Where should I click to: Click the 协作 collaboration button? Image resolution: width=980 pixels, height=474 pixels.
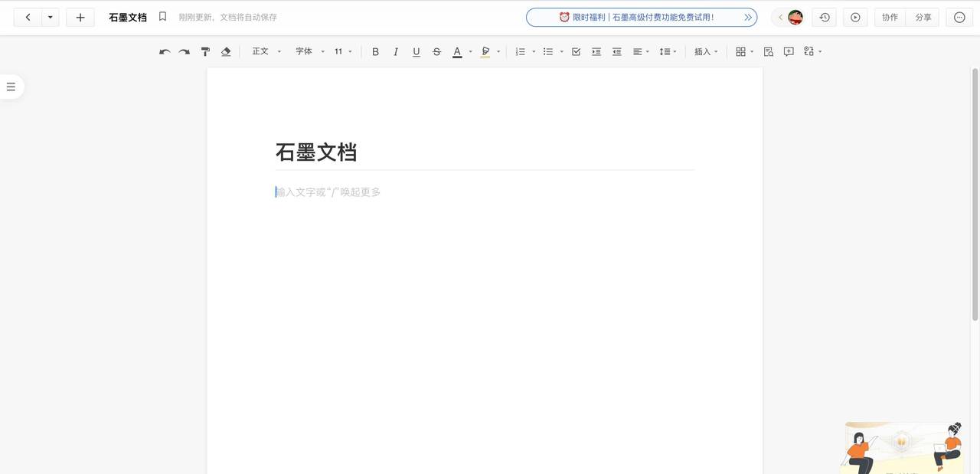click(x=889, y=16)
